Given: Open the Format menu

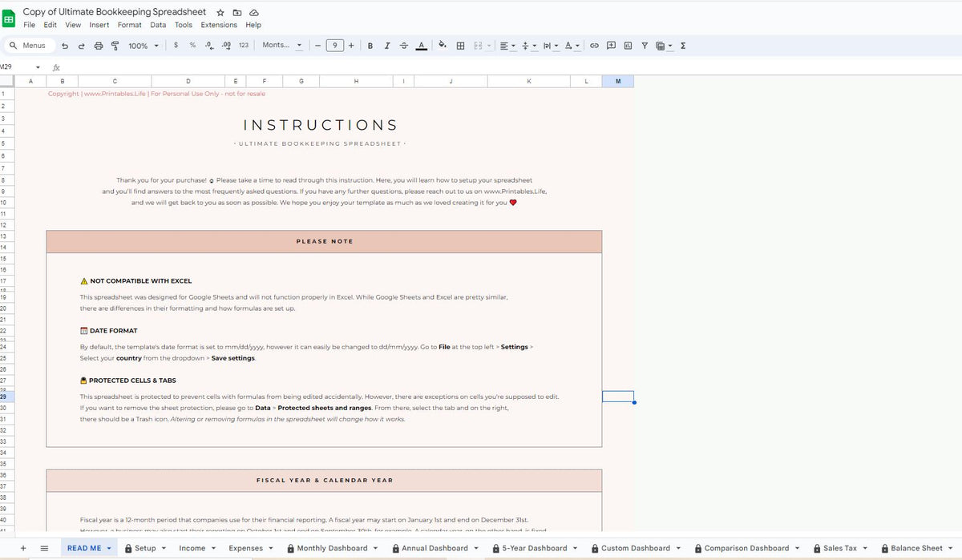Looking at the screenshot, I should (x=130, y=25).
